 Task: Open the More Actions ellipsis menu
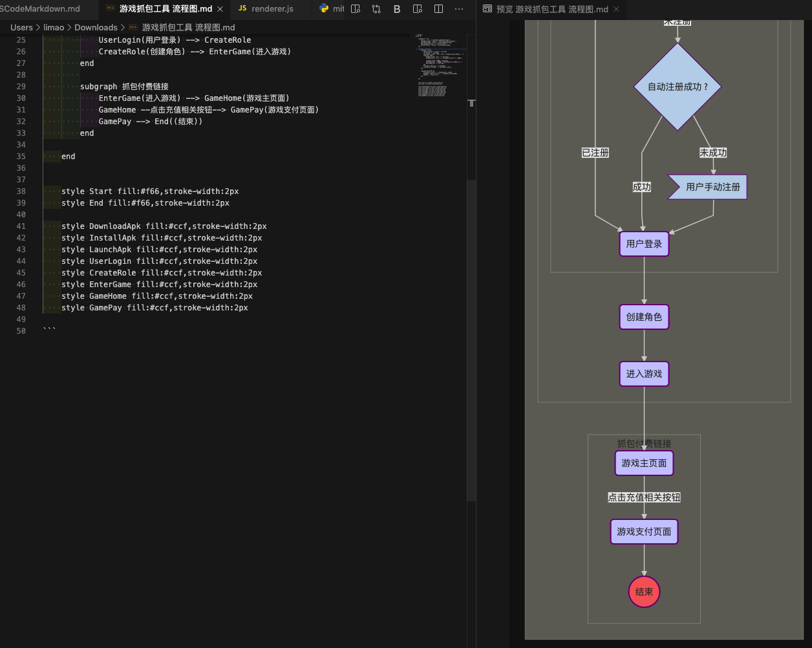(x=459, y=9)
